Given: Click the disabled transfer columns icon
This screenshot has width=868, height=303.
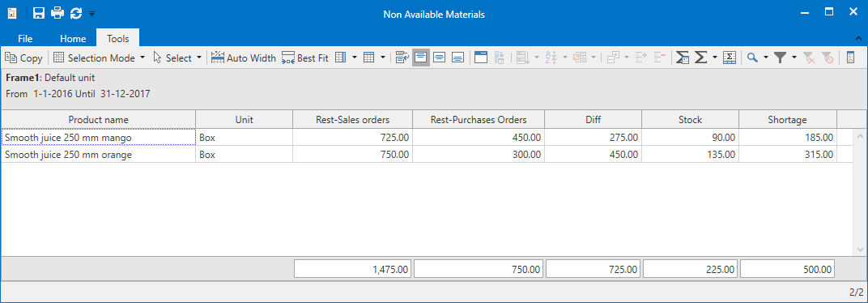Looking at the screenshot, I should [500, 58].
